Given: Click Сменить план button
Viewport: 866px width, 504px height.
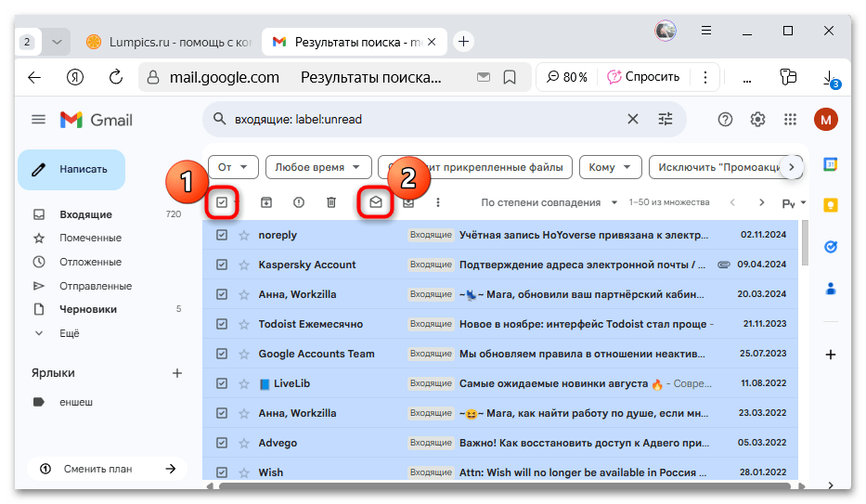Looking at the screenshot, I should (107, 469).
